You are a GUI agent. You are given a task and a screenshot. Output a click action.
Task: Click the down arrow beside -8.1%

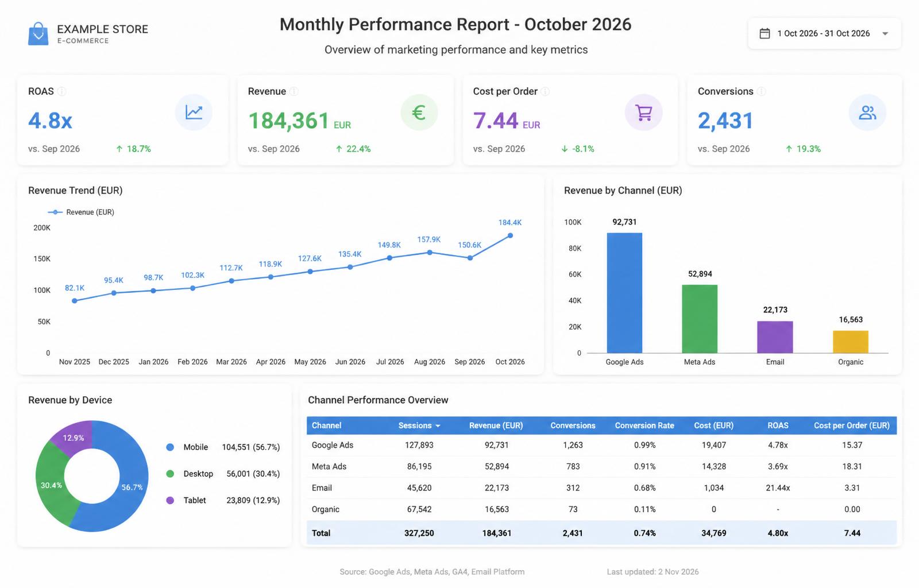[x=565, y=149]
